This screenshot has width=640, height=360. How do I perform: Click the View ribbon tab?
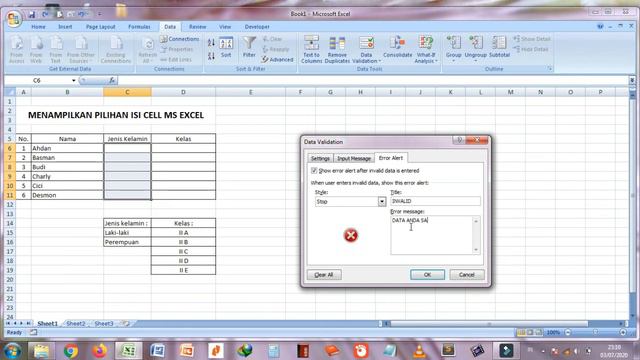click(225, 27)
